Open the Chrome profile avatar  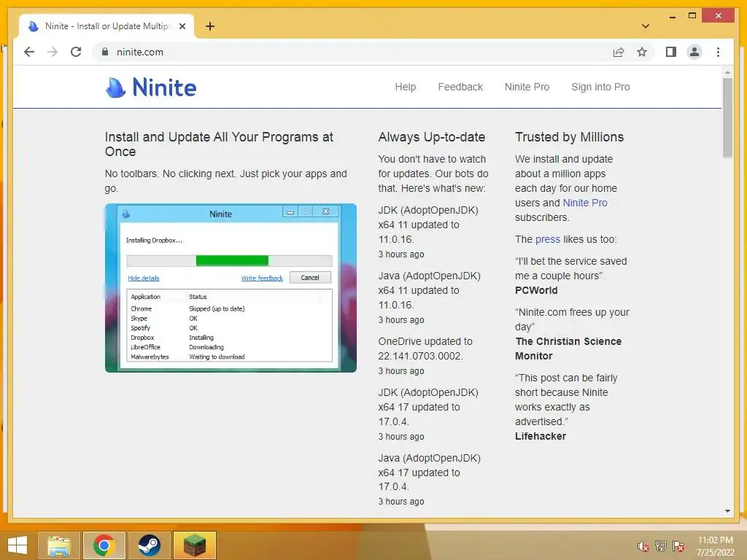[x=694, y=52]
